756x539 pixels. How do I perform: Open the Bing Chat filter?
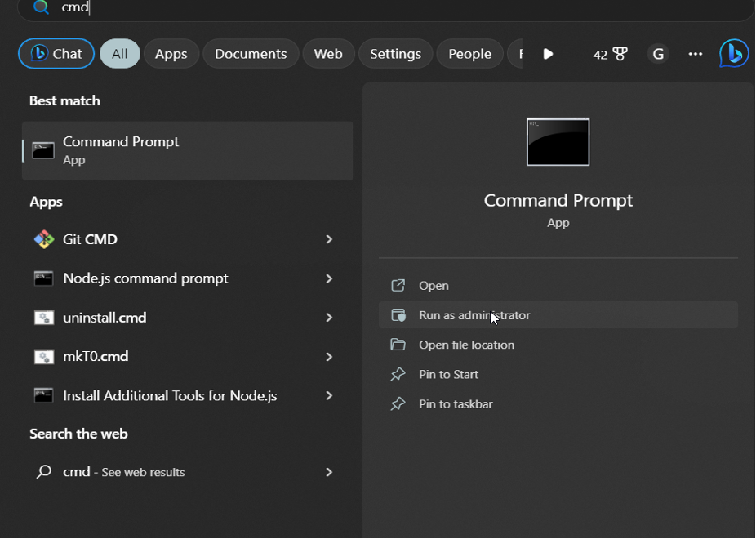(56, 54)
